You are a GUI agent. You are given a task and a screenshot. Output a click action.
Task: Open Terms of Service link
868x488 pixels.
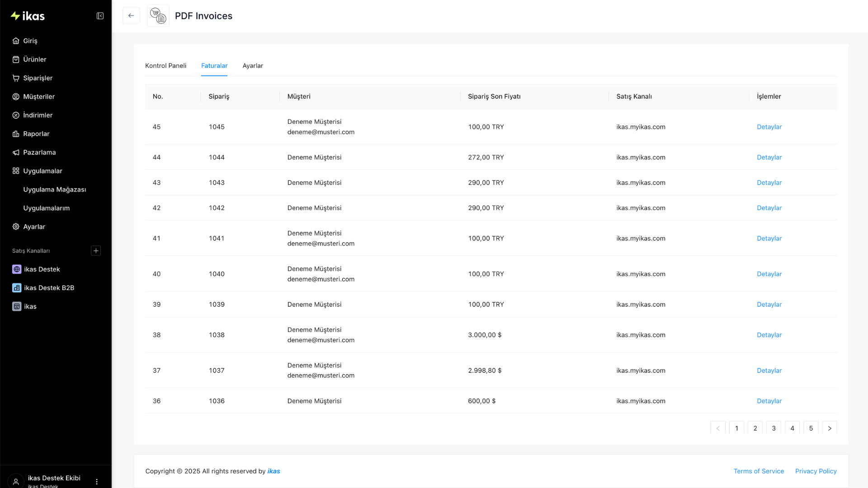tap(759, 471)
